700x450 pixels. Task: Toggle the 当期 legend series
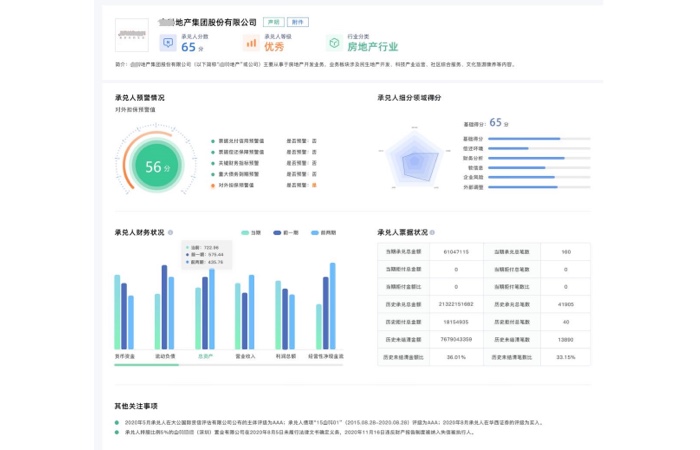tap(251, 233)
